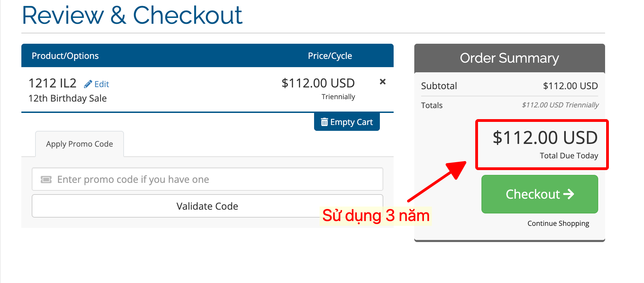Click the arrow icon on Checkout button

569,194
